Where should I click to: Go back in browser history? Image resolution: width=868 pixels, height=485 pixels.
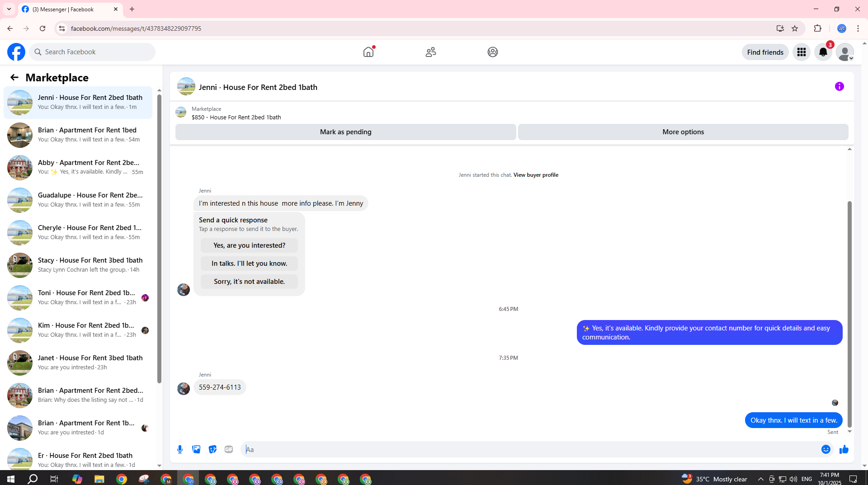10,28
